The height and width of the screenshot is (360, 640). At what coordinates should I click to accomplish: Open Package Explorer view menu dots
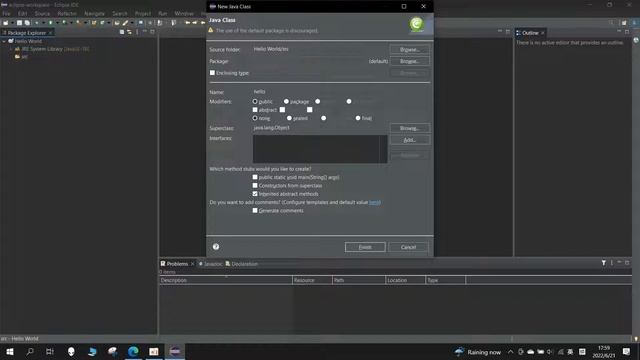pos(137,32)
